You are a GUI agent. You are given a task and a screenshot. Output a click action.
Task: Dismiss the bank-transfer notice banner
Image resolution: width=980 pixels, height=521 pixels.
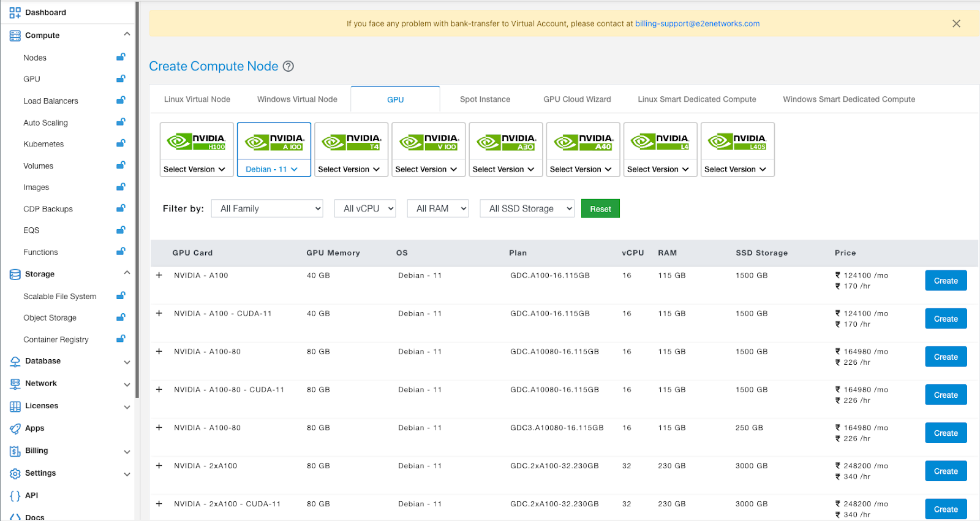pos(956,23)
